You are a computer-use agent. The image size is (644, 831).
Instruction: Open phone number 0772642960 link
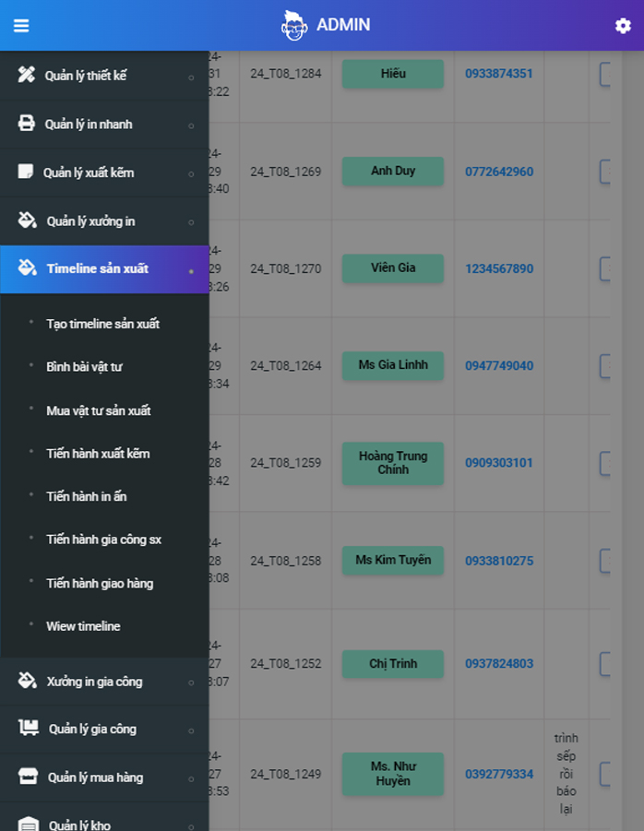click(498, 172)
